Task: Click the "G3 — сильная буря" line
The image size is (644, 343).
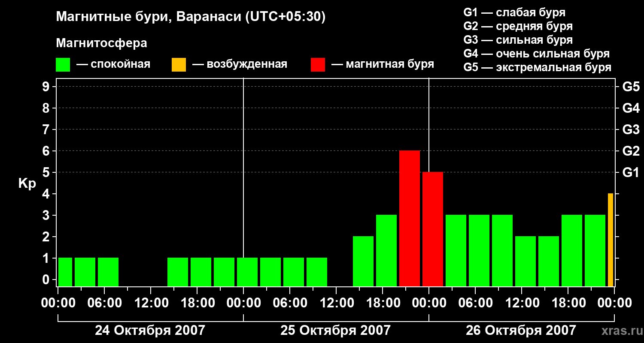Action: [518, 40]
